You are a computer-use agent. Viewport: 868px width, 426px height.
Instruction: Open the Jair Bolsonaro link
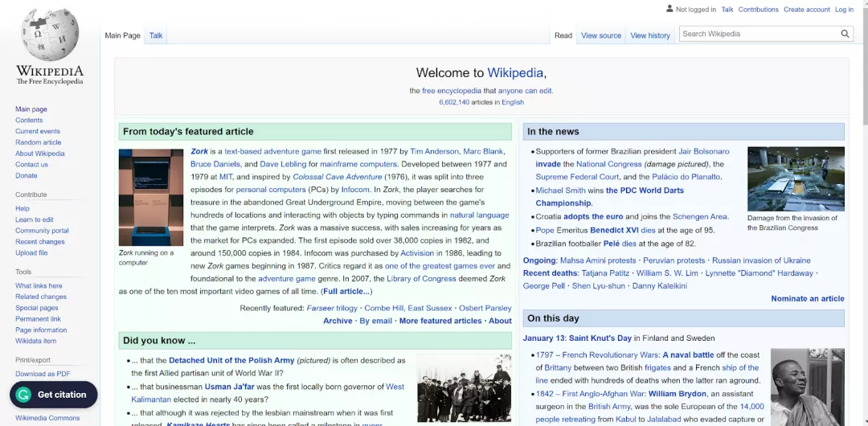703,151
